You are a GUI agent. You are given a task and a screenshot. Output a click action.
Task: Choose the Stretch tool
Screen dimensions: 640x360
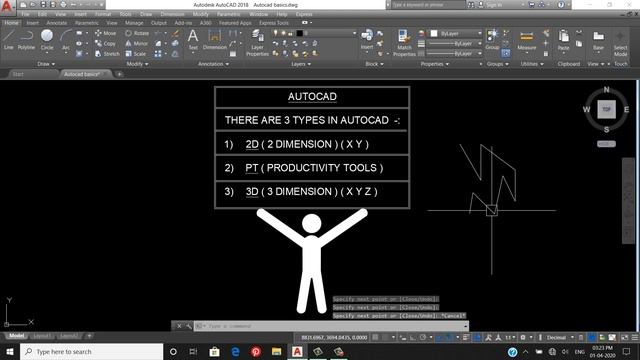coord(107,53)
